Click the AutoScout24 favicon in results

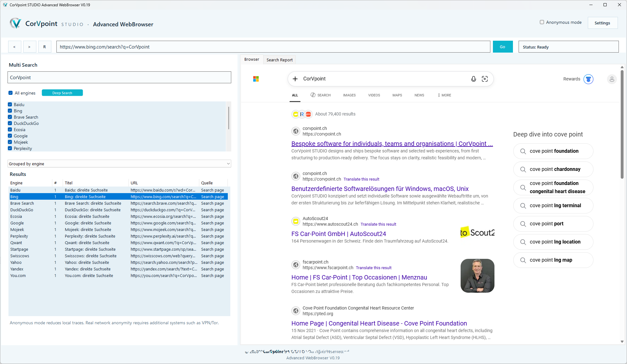point(296,221)
